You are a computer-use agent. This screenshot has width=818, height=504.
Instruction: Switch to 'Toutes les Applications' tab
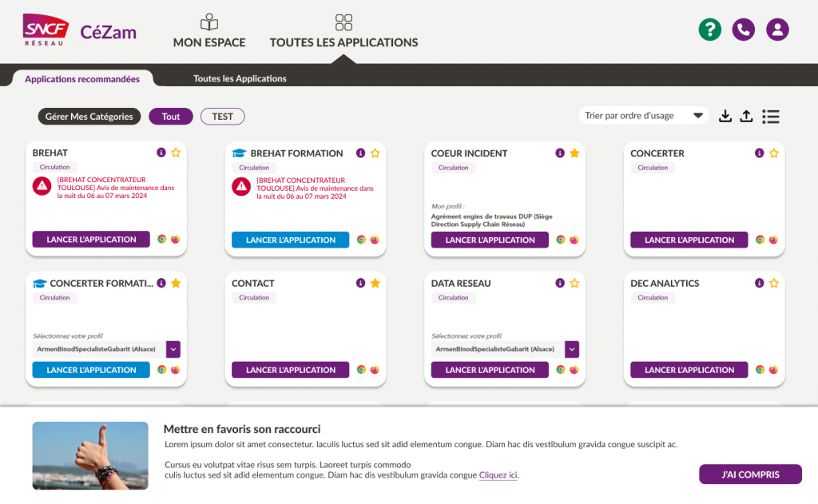240,78
